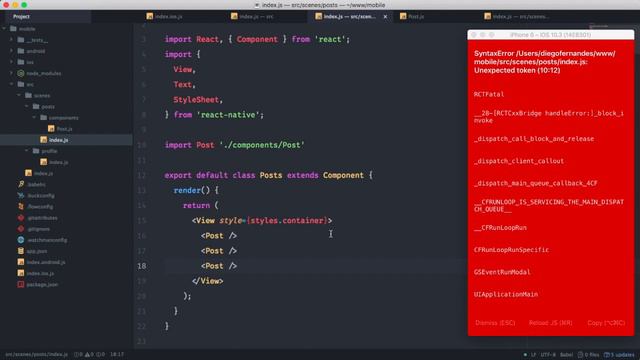Click the 3 updates package indicator
This screenshot has width=640, height=360.
[x=619, y=355]
